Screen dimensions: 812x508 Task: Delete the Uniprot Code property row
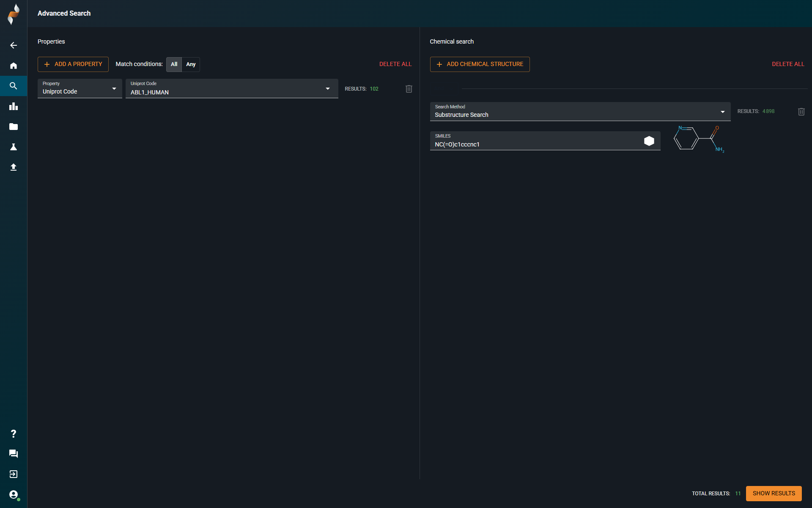coord(409,89)
